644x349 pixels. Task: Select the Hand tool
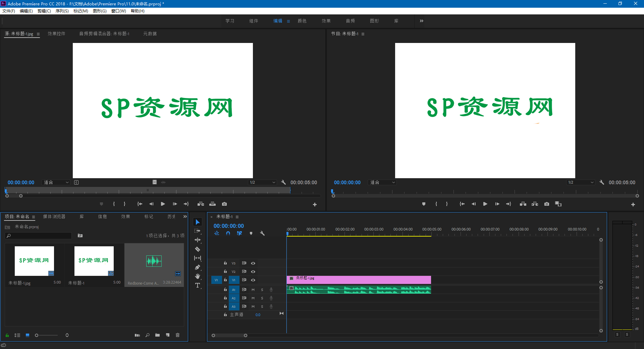[x=198, y=276]
